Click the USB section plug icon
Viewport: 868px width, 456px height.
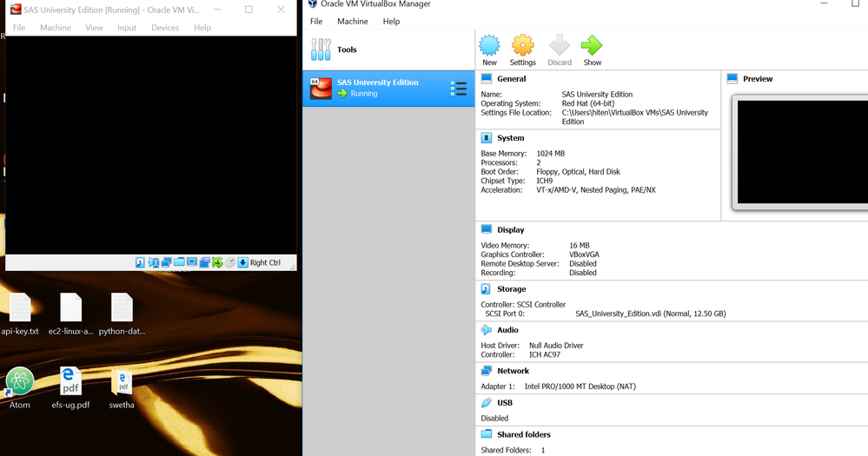487,402
